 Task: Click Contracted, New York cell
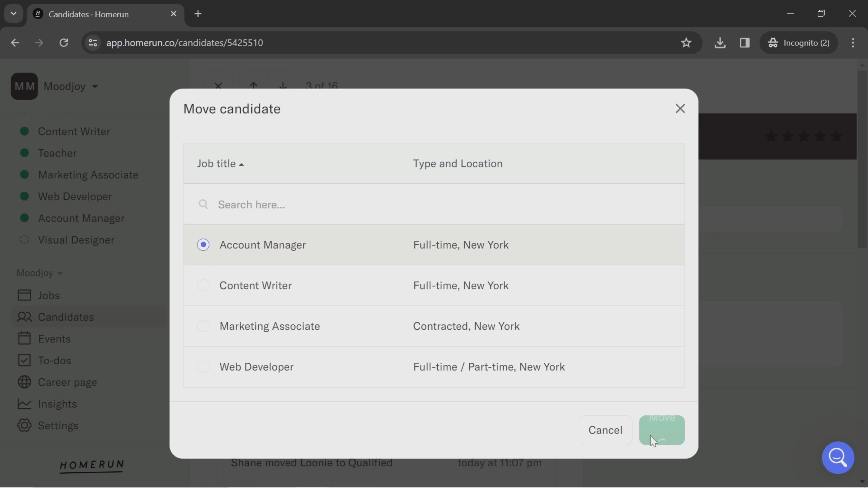click(x=466, y=326)
